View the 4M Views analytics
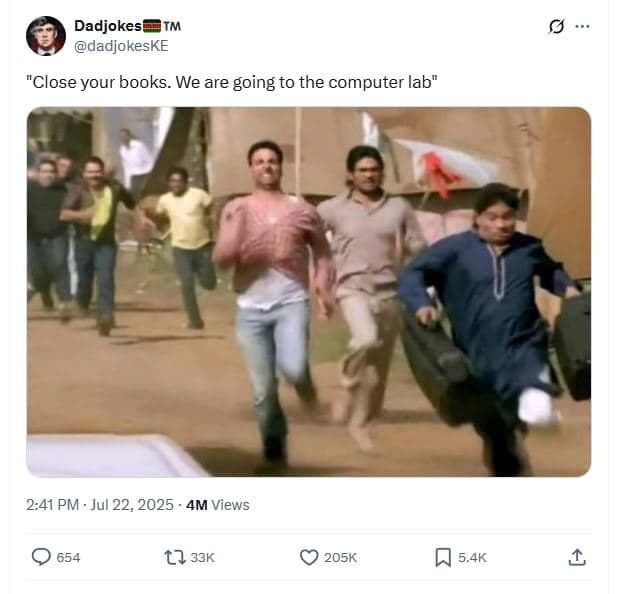 [x=217, y=505]
